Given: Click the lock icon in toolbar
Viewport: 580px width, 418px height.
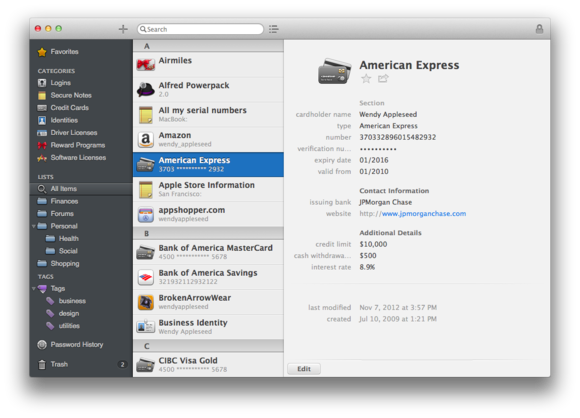Looking at the screenshot, I should point(539,29).
